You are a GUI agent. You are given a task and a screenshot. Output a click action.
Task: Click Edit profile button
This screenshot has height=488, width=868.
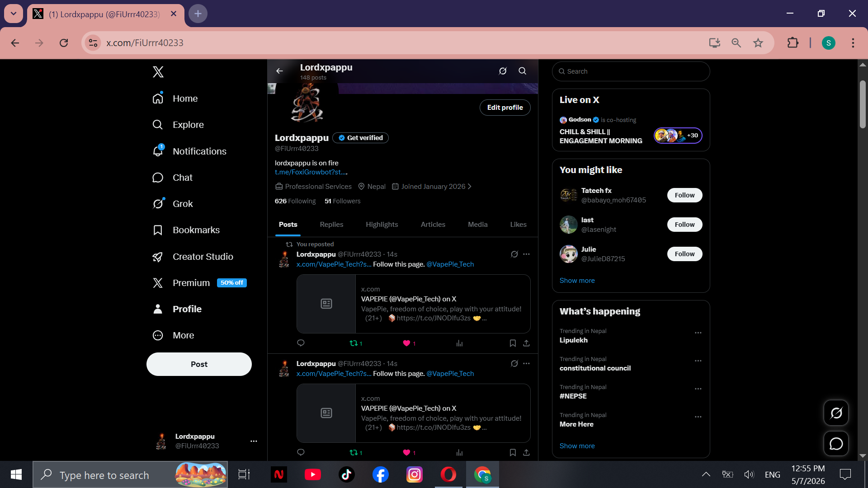click(x=505, y=108)
